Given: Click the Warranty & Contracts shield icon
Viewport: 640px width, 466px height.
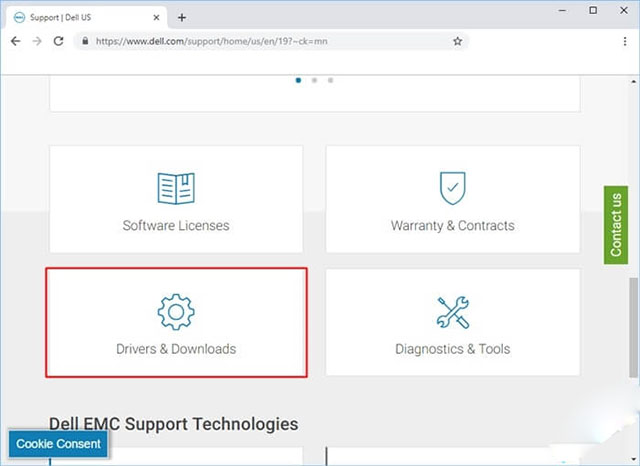Looking at the screenshot, I should tap(453, 188).
